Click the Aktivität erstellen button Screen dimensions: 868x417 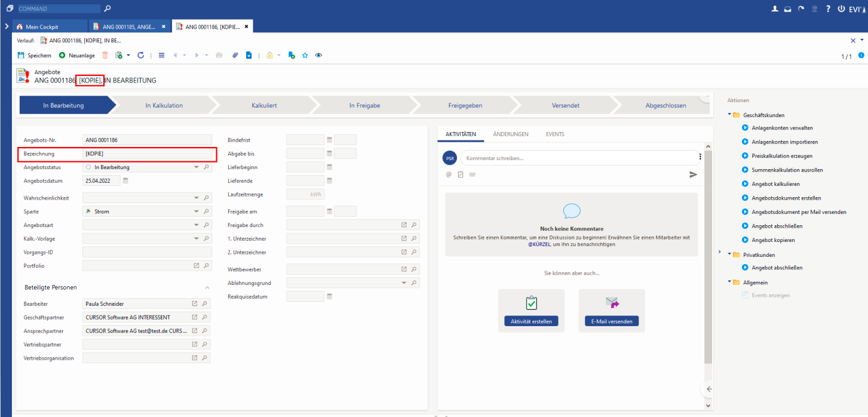click(531, 321)
